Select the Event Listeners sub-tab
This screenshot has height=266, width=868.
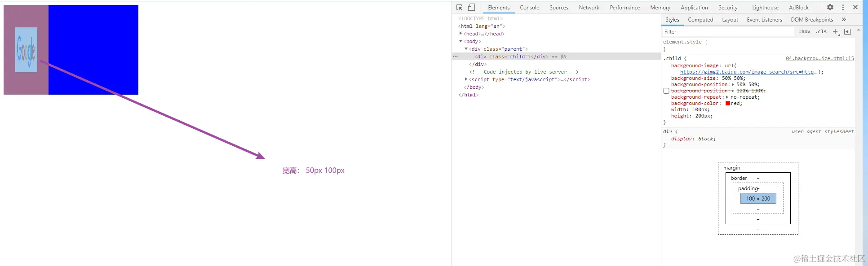tap(764, 20)
